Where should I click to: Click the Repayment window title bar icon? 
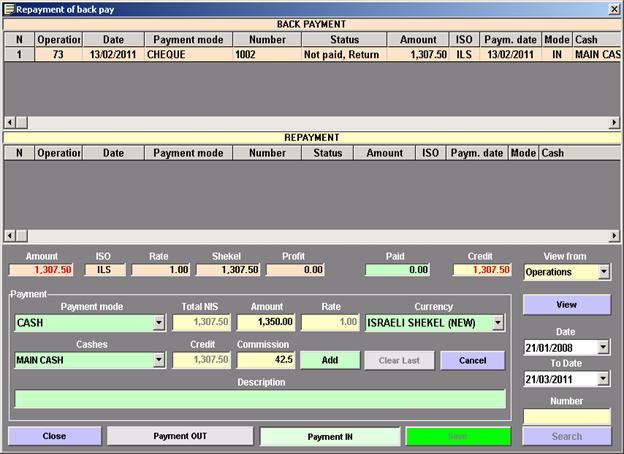[x=9, y=8]
